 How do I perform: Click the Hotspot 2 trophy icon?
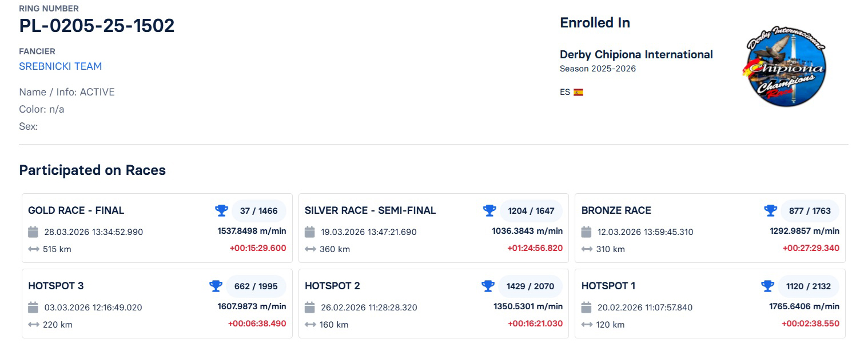(x=487, y=286)
